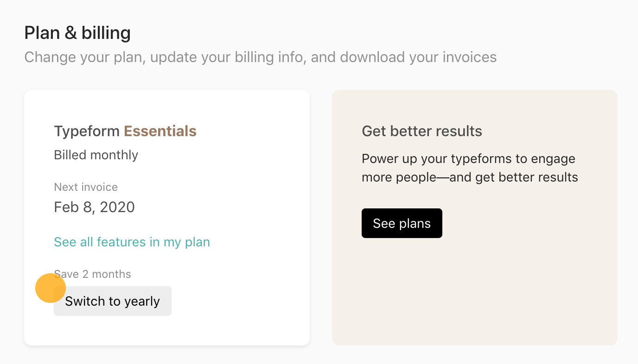Click the Get better results heading

pos(422,131)
